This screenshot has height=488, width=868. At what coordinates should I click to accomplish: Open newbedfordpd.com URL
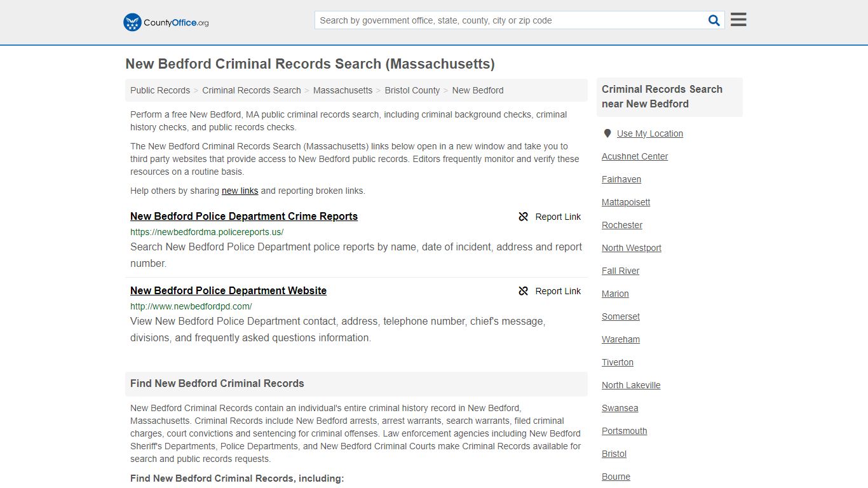(x=191, y=306)
